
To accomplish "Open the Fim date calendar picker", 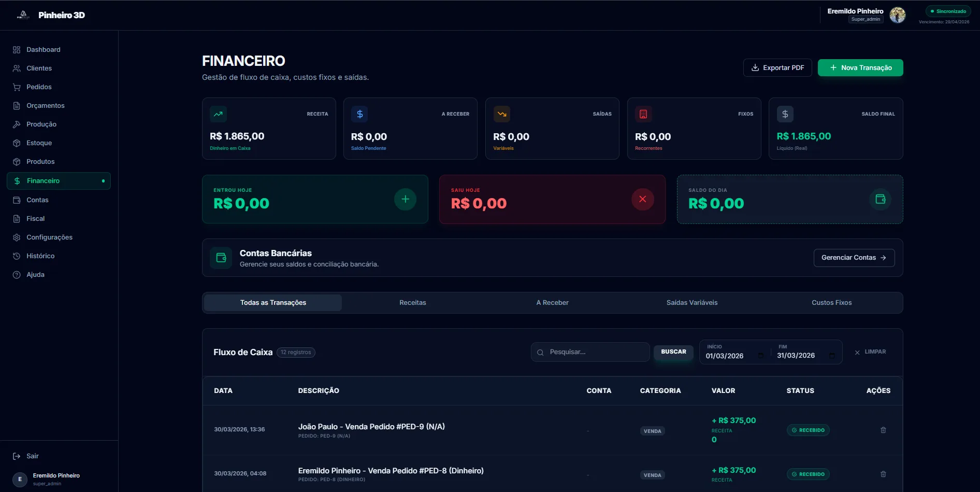I will (x=832, y=356).
